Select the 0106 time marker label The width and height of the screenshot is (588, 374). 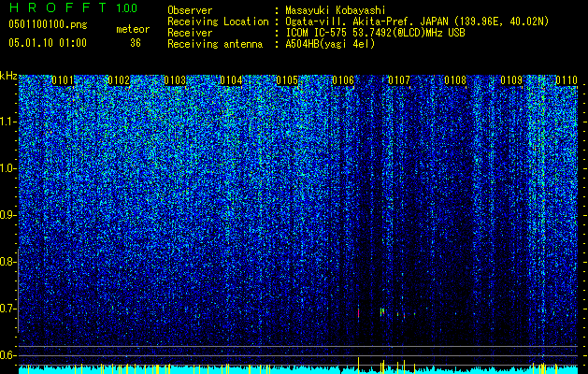pyautogui.click(x=343, y=80)
